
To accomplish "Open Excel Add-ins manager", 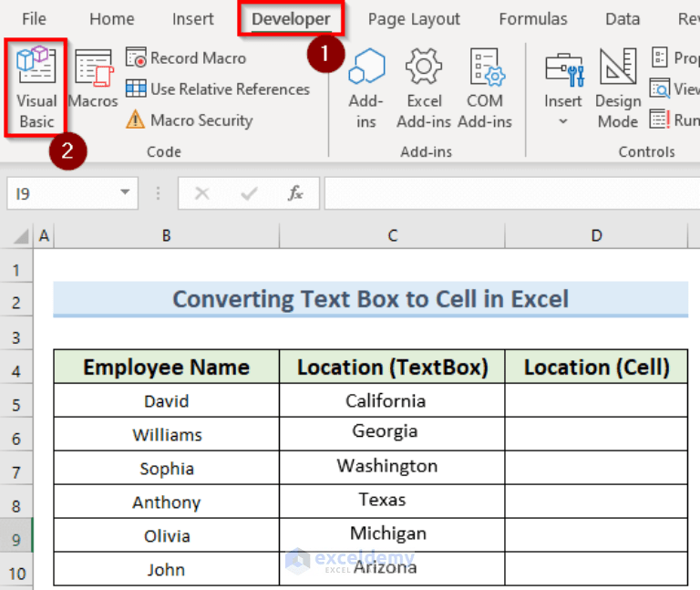I will click(x=424, y=88).
